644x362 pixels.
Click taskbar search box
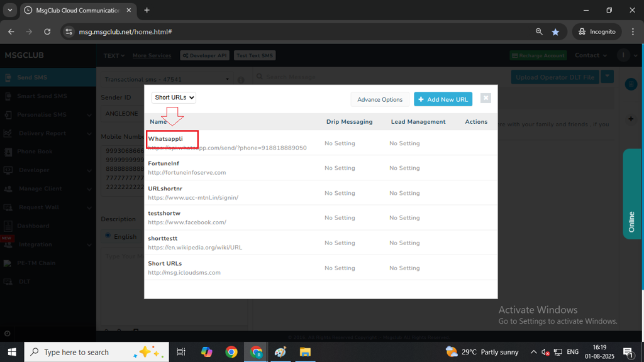click(96, 352)
